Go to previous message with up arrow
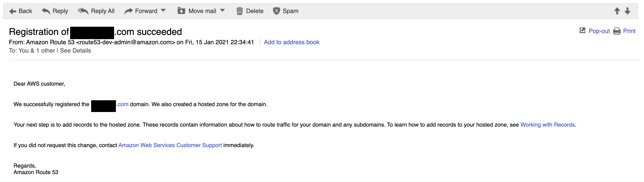The height and width of the screenshot is (182, 644). tap(617, 11)
